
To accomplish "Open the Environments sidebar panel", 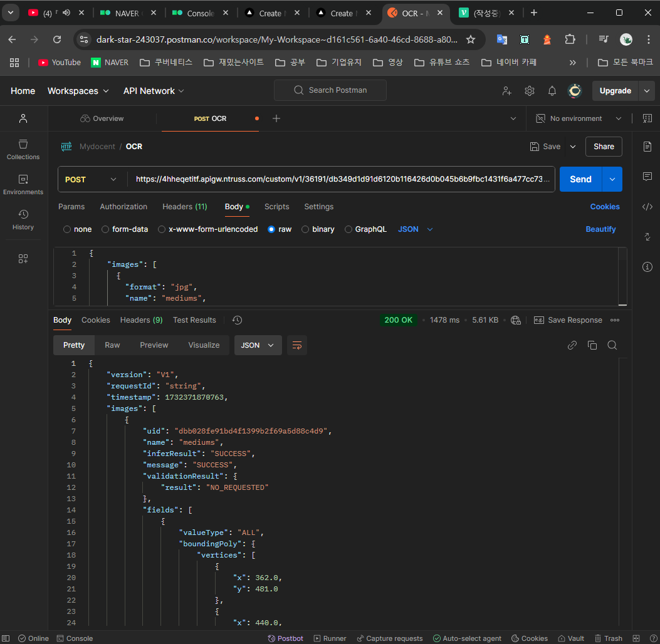I will coord(23,184).
